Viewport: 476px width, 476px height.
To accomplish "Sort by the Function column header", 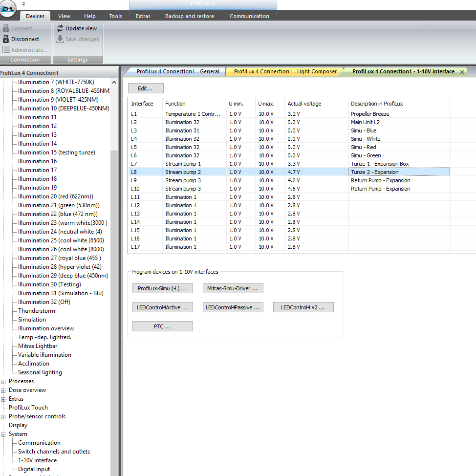I will 195,104.
